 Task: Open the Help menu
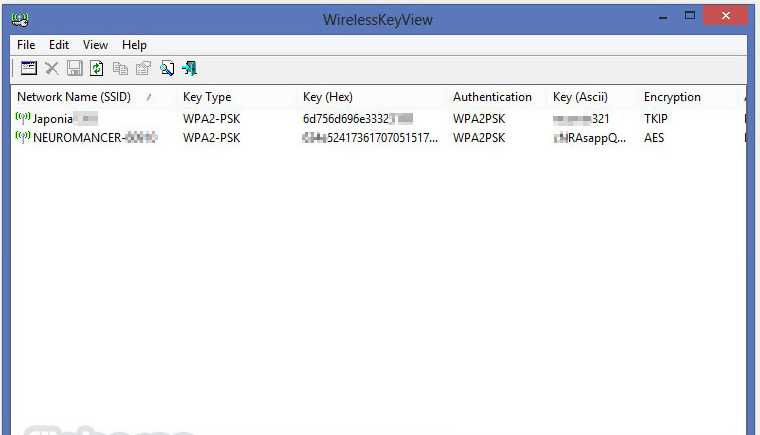pyautogui.click(x=134, y=45)
